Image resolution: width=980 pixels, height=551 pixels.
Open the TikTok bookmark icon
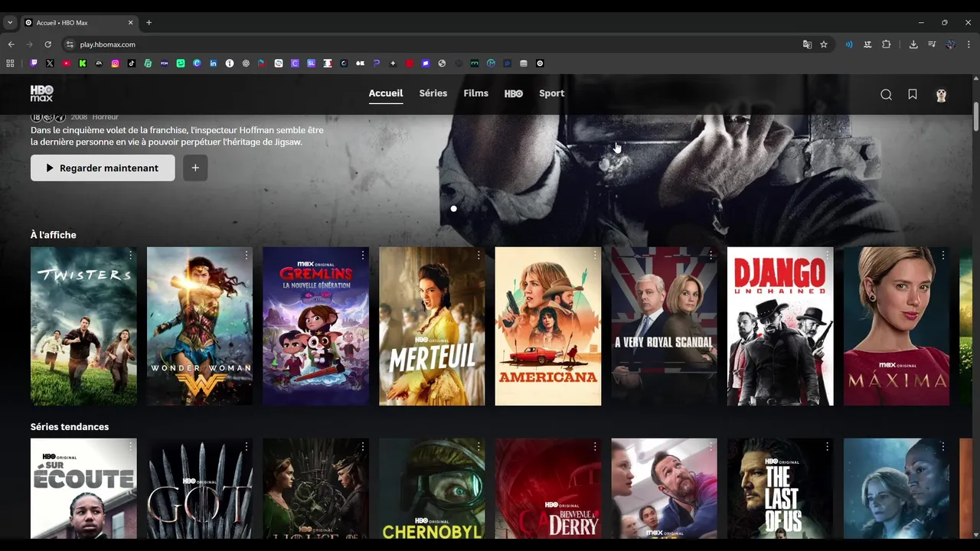coord(132,64)
